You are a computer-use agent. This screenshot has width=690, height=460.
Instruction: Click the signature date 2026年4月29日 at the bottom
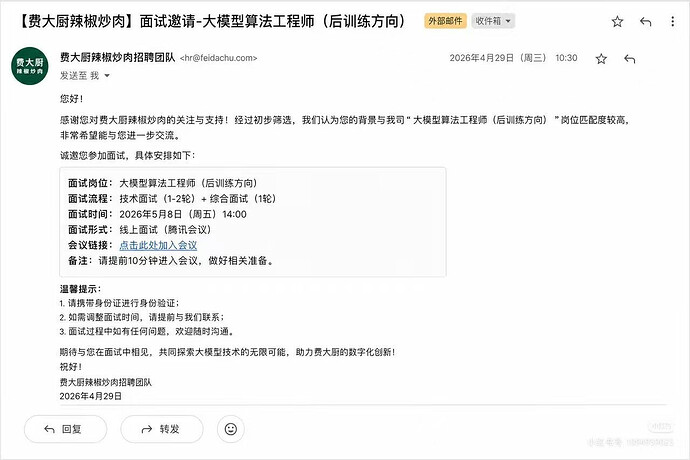click(x=91, y=396)
